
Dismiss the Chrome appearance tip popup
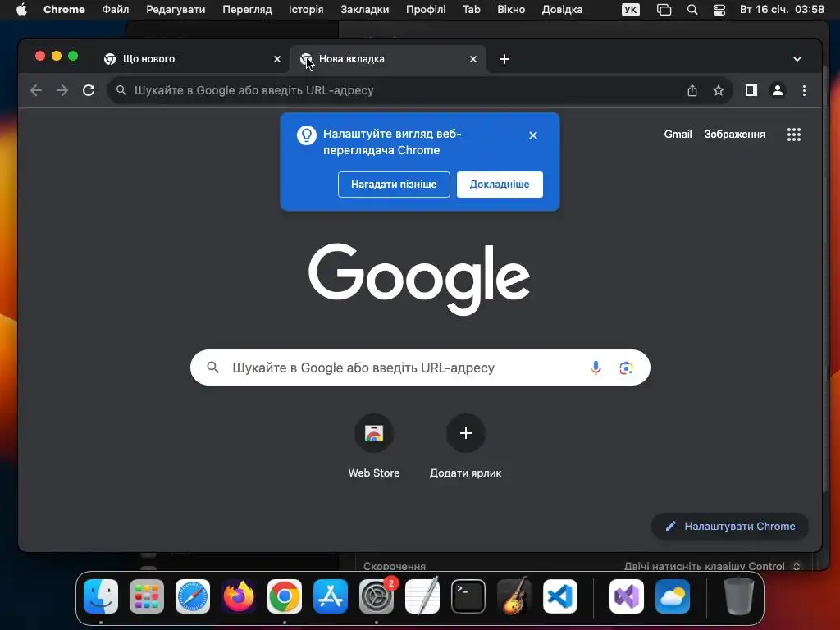(533, 135)
